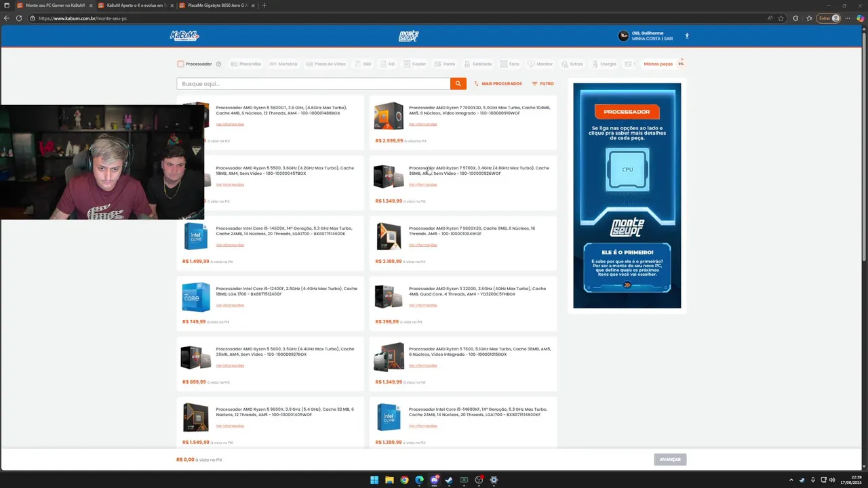Select the Monitor category step
This screenshot has width=868, height=488.
[540, 64]
